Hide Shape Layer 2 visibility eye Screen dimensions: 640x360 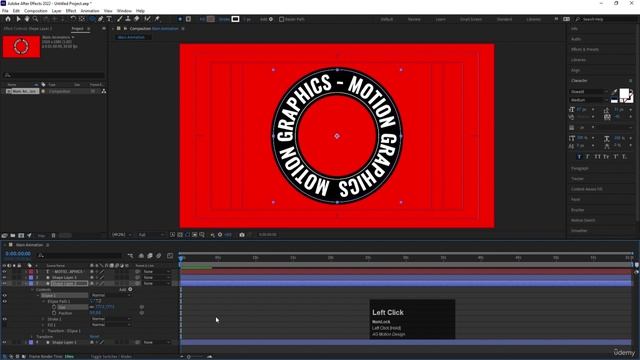click(x=4, y=283)
